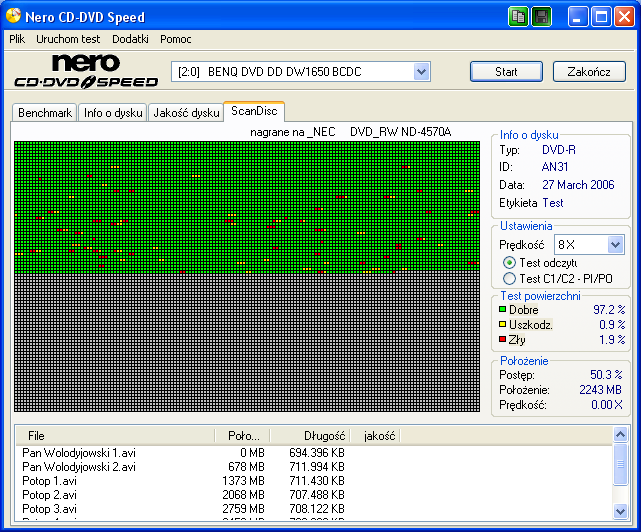This screenshot has width=641, height=532.
Task: Select the ScanDisc tab
Action: point(254,111)
